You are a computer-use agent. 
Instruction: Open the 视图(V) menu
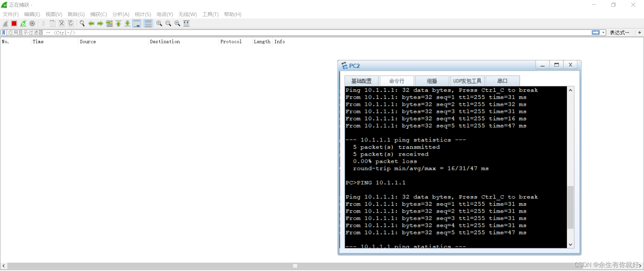(x=54, y=14)
